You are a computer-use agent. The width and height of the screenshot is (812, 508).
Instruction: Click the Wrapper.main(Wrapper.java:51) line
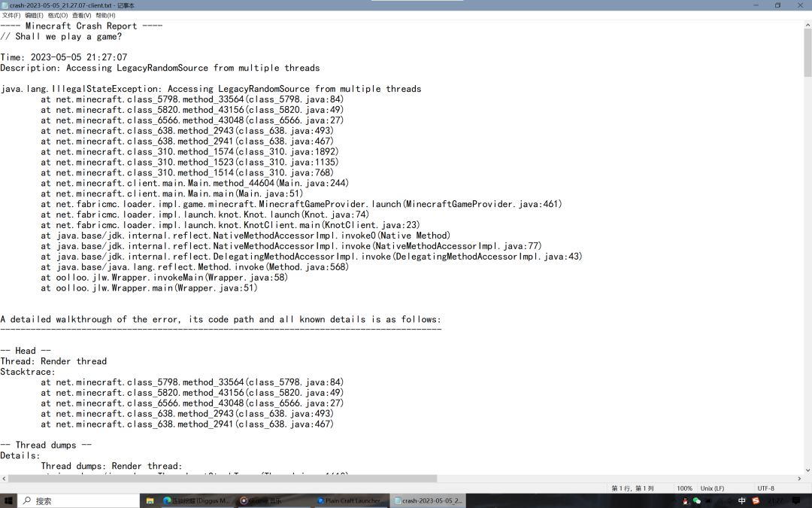149,288
